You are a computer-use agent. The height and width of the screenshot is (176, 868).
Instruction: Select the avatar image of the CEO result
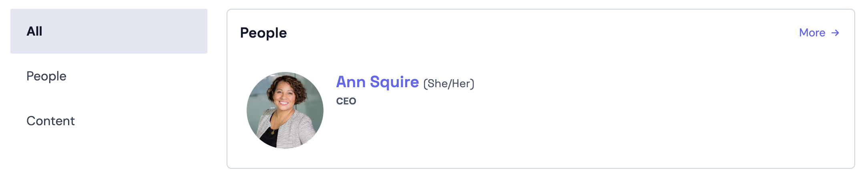(285, 110)
